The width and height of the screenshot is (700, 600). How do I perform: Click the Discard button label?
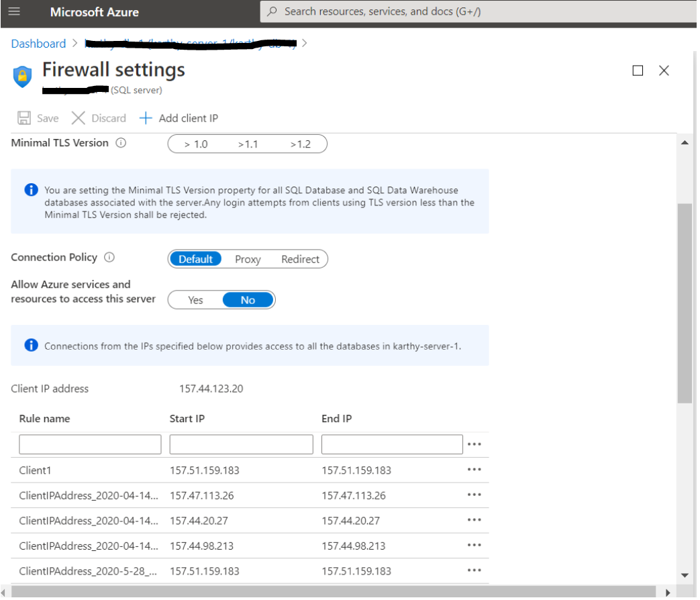pos(109,118)
